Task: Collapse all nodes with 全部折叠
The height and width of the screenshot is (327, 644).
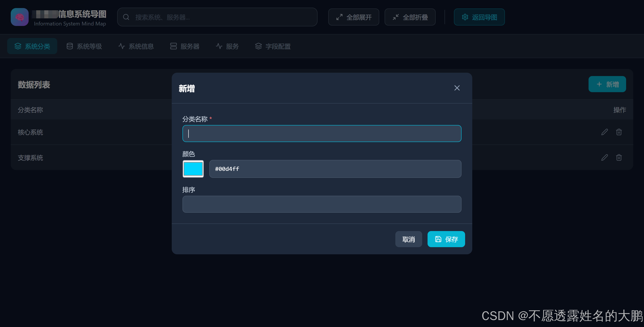Action: click(x=410, y=17)
